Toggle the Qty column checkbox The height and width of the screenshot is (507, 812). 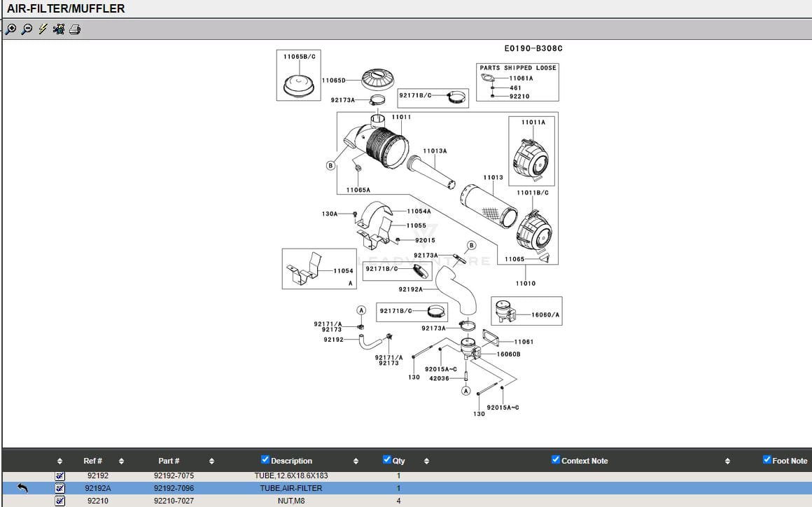tap(387, 459)
